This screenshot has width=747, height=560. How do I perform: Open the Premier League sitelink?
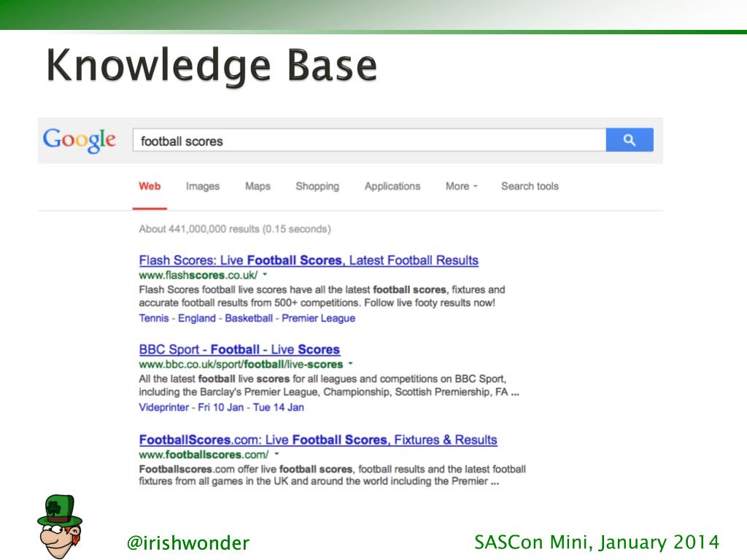[318, 318]
